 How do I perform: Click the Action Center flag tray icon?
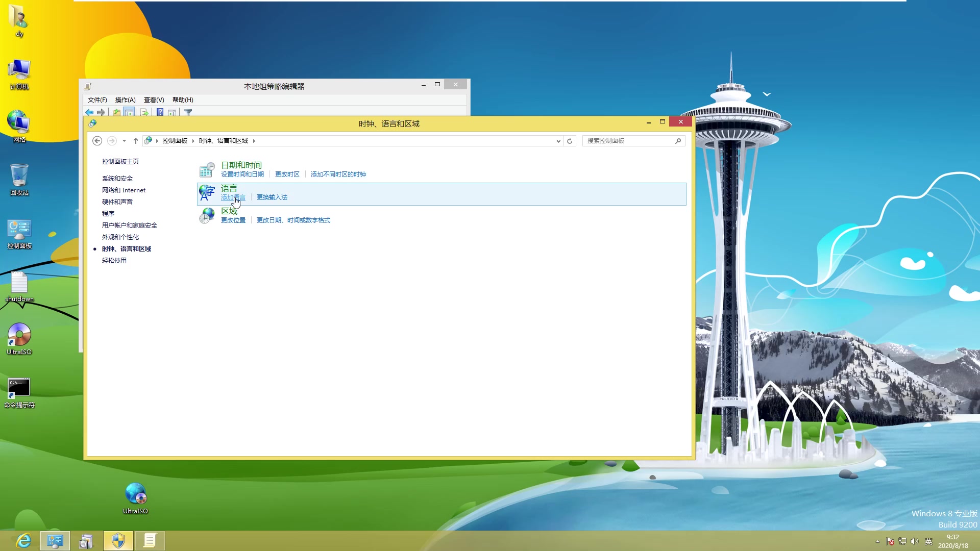pos(890,541)
